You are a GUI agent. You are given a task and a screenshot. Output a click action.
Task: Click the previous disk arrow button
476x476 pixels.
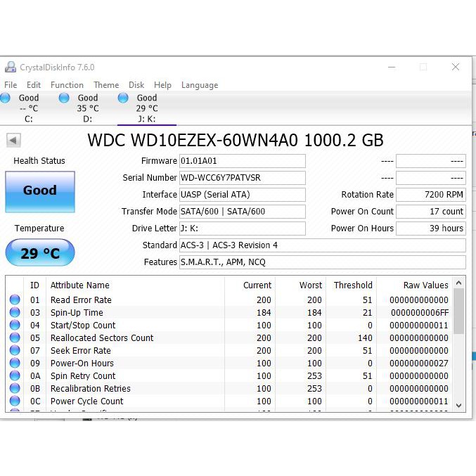point(13,140)
